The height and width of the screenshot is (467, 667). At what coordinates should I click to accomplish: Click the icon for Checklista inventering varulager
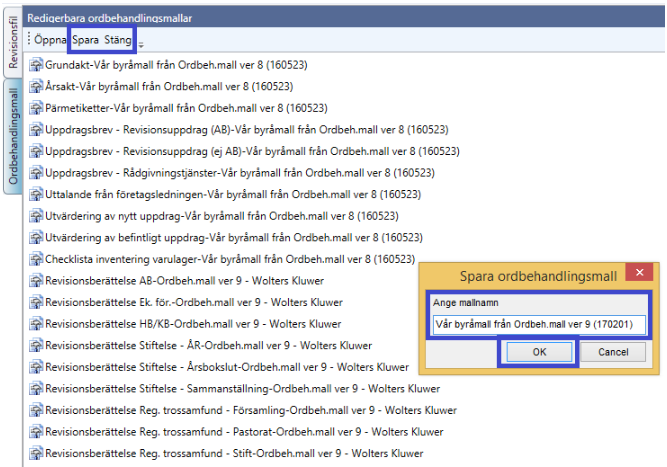pyautogui.click(x=36, y=259)
